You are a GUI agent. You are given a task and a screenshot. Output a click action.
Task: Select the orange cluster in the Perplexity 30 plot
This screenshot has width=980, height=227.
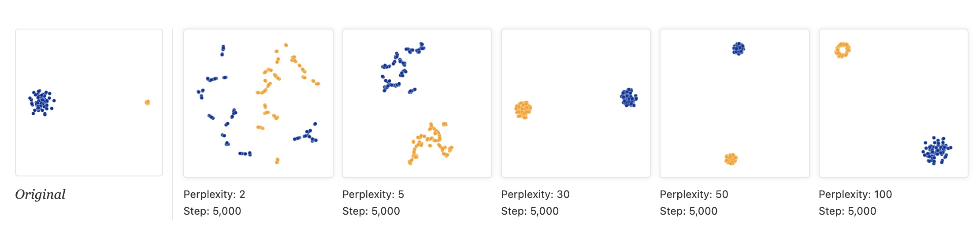click(523, 110)
